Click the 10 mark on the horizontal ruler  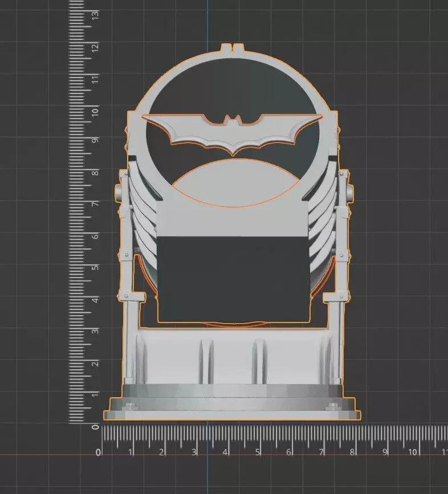point(413,452)
